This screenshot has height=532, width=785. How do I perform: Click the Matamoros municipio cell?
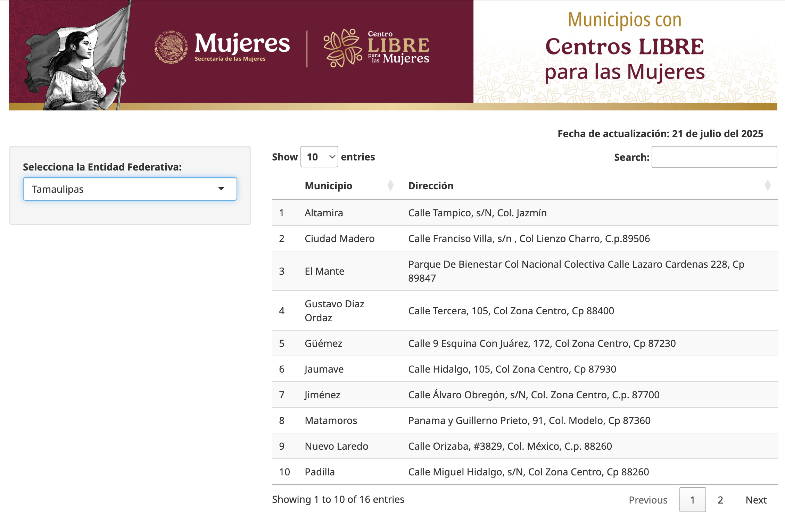pos(331,421)
